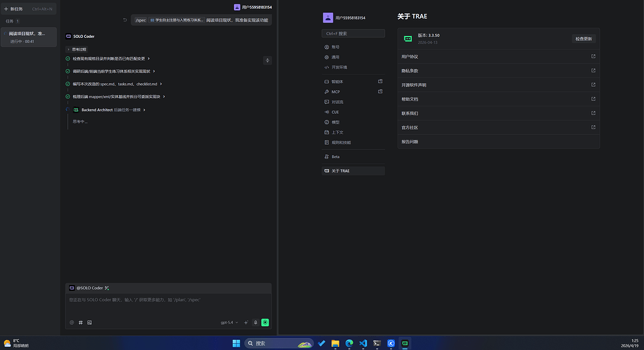
Task: Click the pop-out icon beside MCP
Action: click(380, 91)
